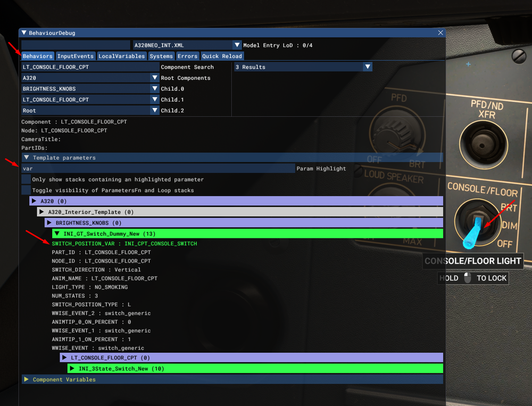532x406 pixels.
Task: Expand the A320_Interior_Template stack
Action: [42, 212]
